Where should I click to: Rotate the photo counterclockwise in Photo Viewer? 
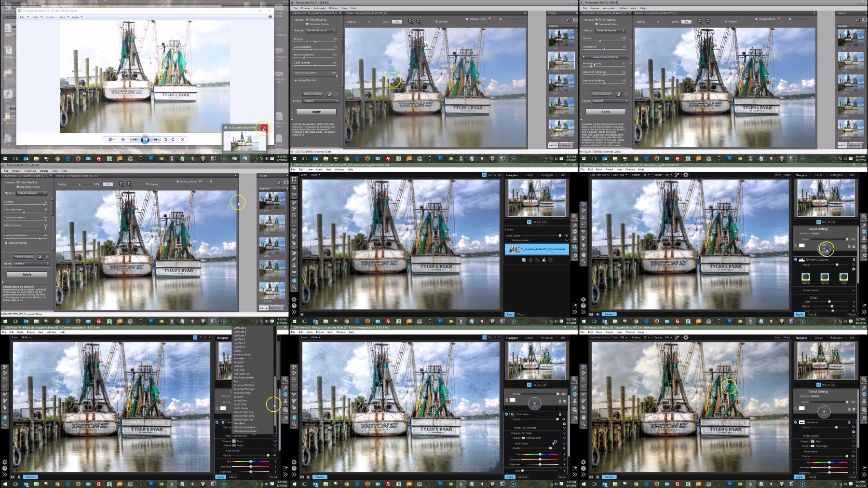tap(165, 139)
